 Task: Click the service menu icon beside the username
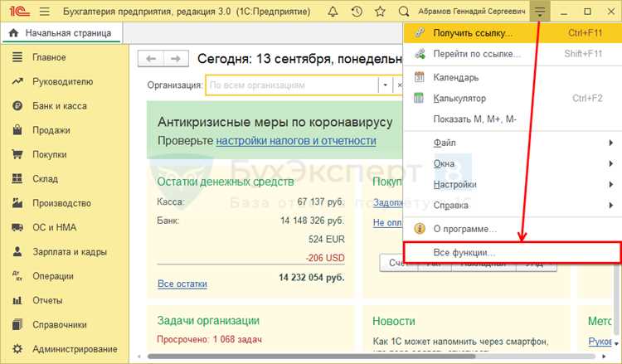pyautogui.click(x=540, y=12)
